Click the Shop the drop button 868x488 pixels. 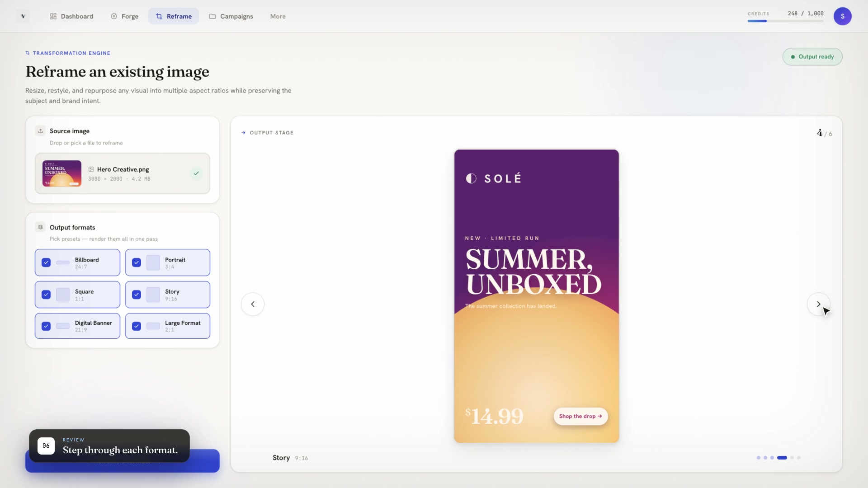(x=580, y=416)
